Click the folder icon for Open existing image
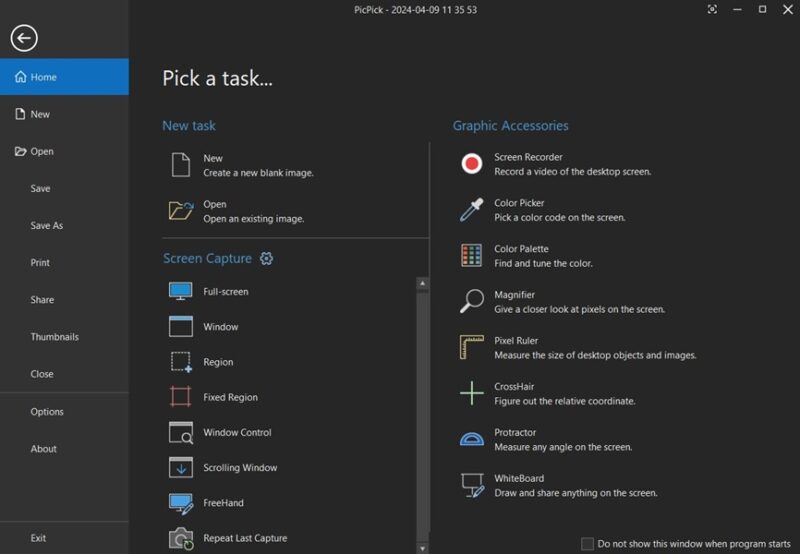Viewport: 800px width, 554px height. click(181, 210)
